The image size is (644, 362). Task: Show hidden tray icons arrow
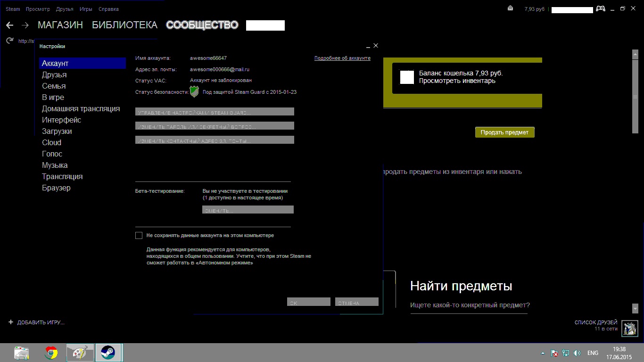(x=543, y=353)
